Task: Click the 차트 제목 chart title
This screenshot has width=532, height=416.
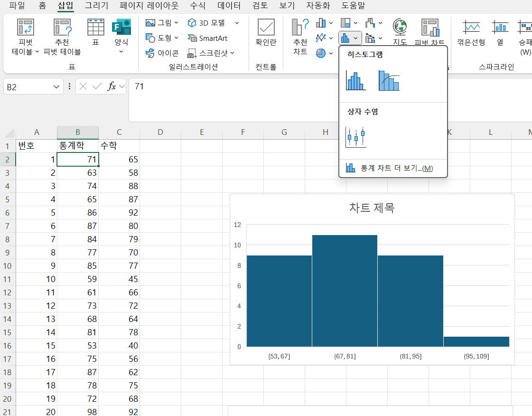Action: [372, 208]
